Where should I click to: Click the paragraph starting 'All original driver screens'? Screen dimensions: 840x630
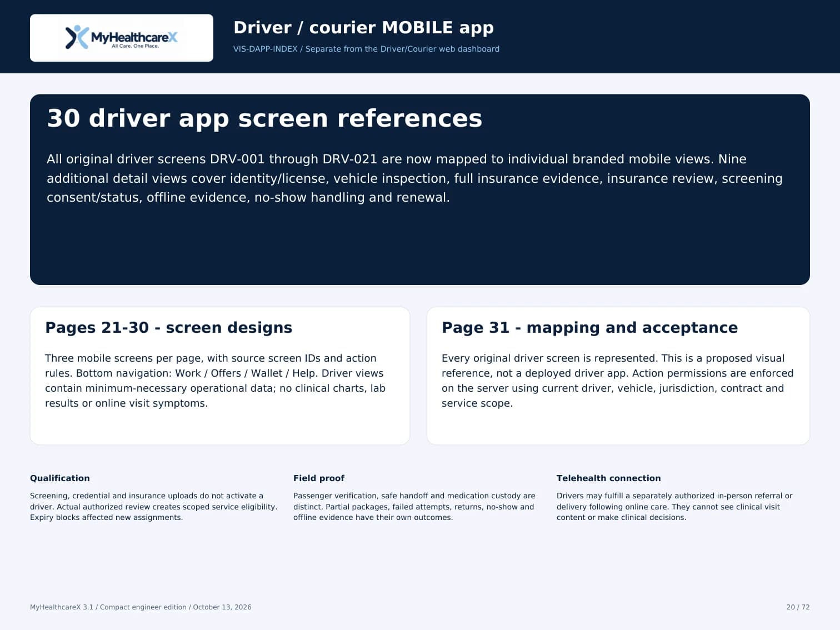pos(414,178)
